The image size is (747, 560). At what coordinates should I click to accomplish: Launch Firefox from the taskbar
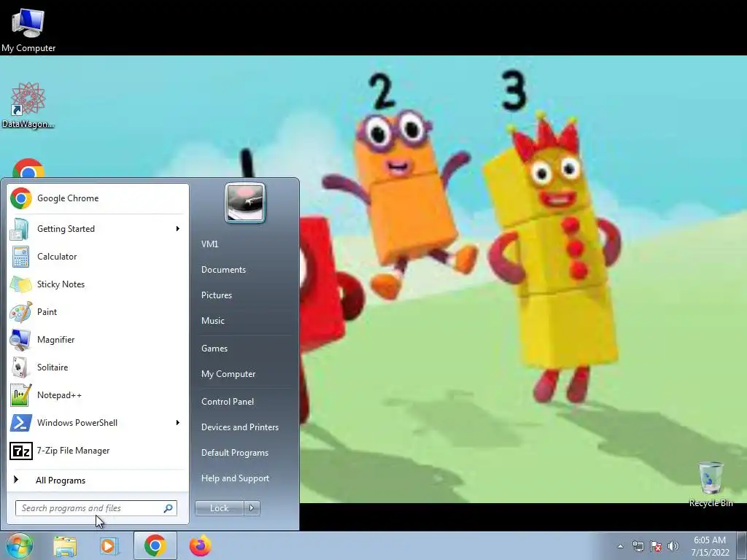pyautogui.click(x=200, y=546)
